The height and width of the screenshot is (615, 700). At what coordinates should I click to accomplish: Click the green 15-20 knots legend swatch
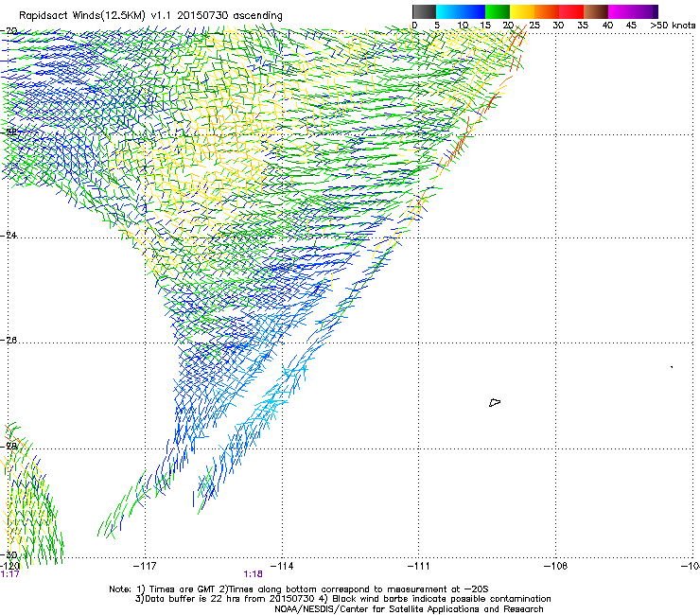tap(497, 11)
